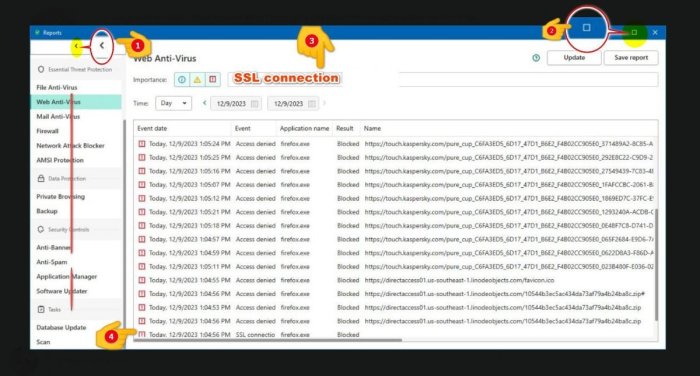Open Software Updater report

[62, 291]
